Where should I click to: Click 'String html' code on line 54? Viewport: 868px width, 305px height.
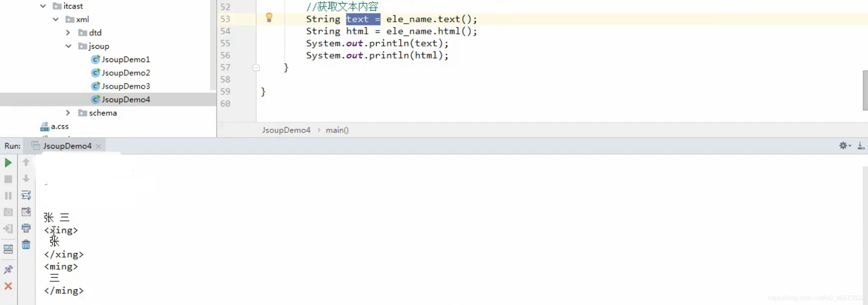point(337,31)
